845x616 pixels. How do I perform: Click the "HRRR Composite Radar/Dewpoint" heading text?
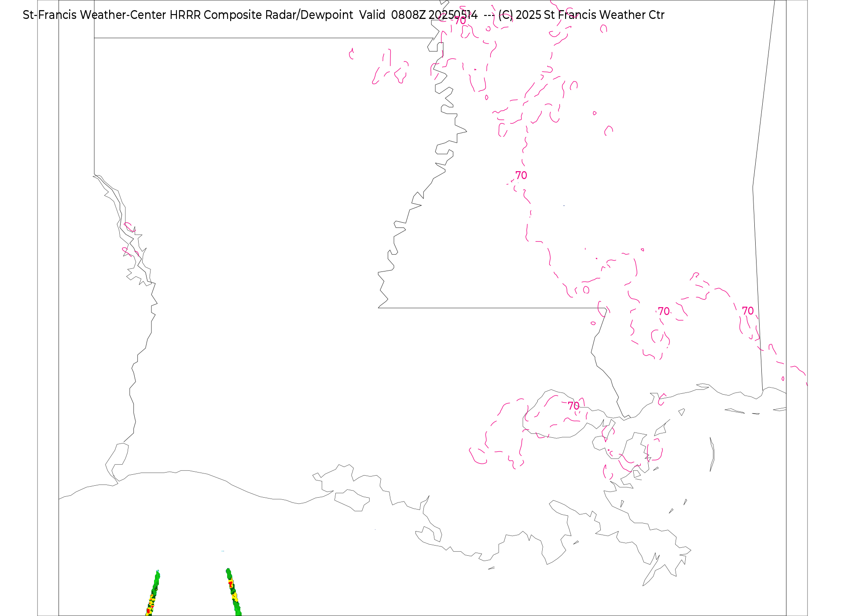(261, 15)
